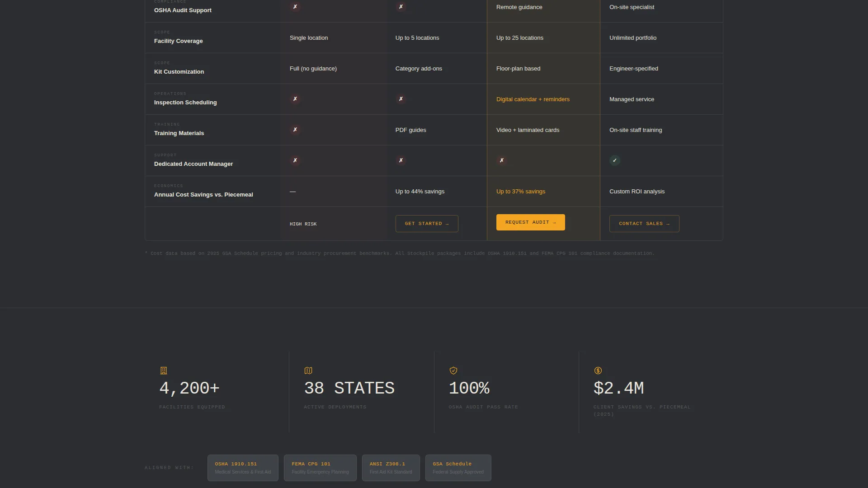Click the Training Materials row label
Screen dimensions: 868x488
click(179, 133)
